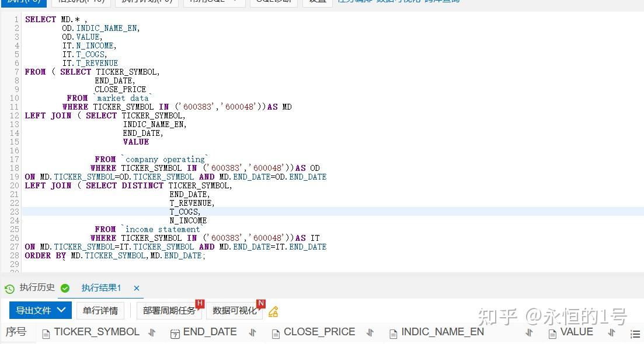Click the field type icon before TICKER_SYMBOL

[x=47, y=332]
